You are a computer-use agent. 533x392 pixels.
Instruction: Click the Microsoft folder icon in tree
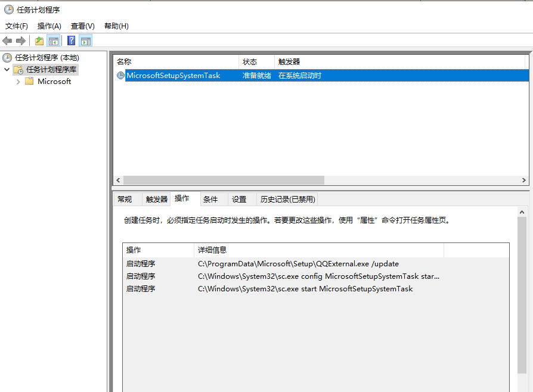pyautogui.click(x=29, y=81)
